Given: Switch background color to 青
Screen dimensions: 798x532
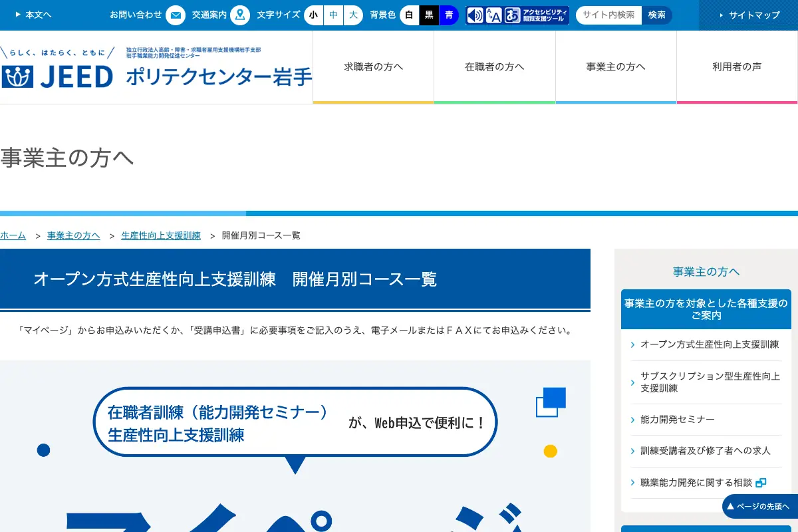Looking at the screenshot, I should (449, 15).
